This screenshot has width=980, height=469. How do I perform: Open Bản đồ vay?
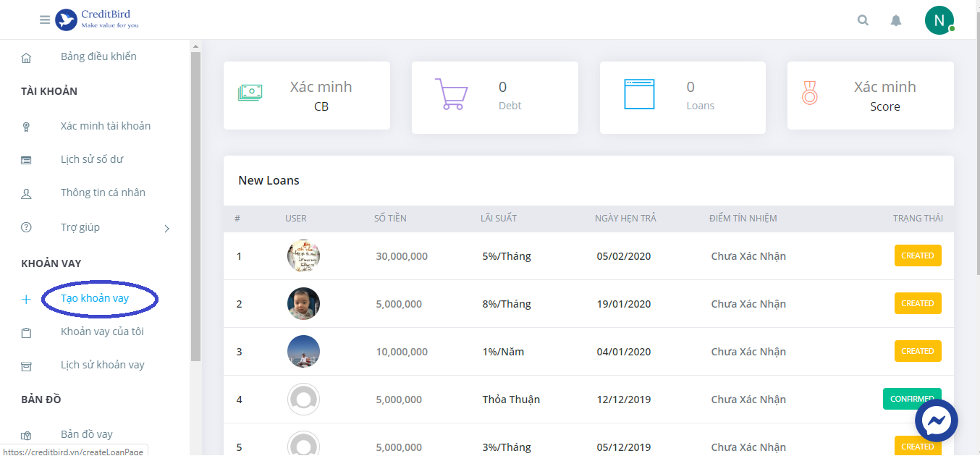87,434
